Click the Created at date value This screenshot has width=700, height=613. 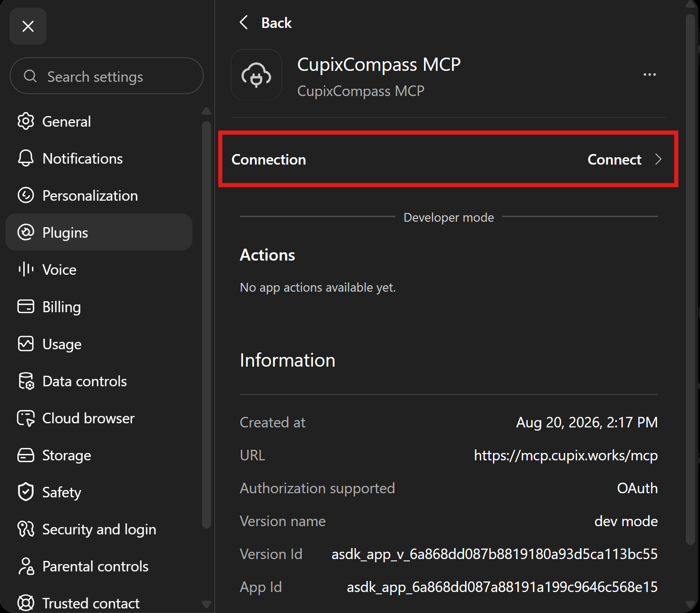(587, 422)
